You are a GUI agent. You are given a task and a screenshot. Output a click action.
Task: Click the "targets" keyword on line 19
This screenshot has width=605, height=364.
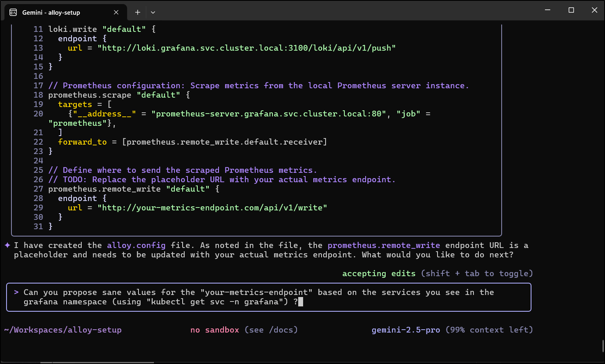tap(75, 104)
